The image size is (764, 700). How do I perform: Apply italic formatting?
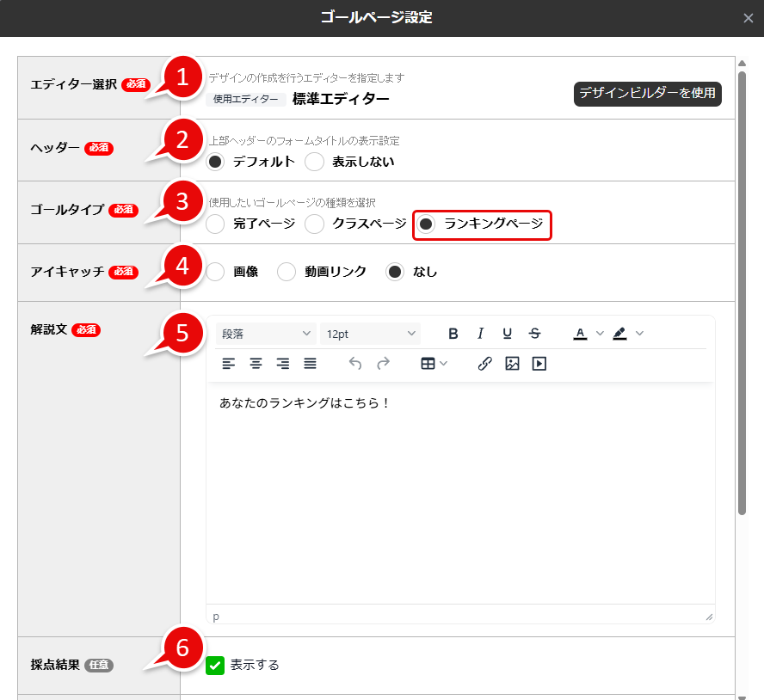[480, 333]
